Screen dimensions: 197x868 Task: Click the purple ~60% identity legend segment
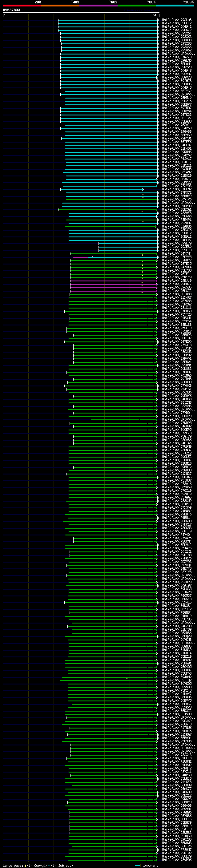coord(98,6)
